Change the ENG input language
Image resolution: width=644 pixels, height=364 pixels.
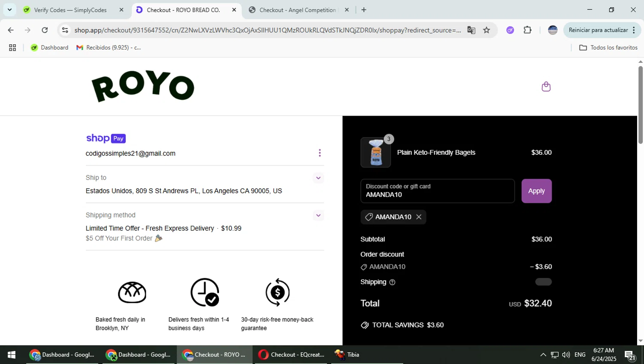(x=580, y=355)
